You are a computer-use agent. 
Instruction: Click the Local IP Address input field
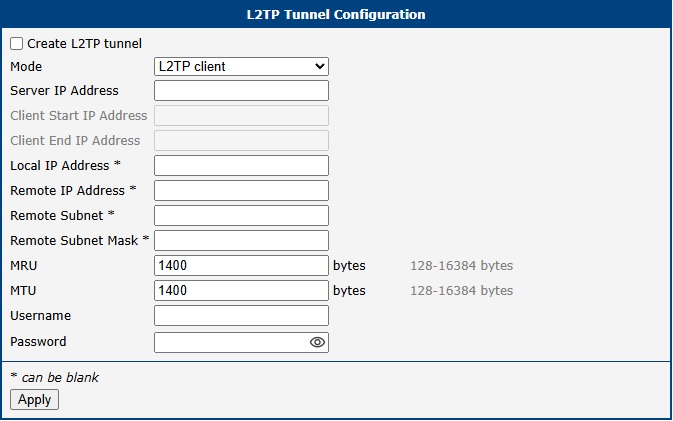point(241,166)
